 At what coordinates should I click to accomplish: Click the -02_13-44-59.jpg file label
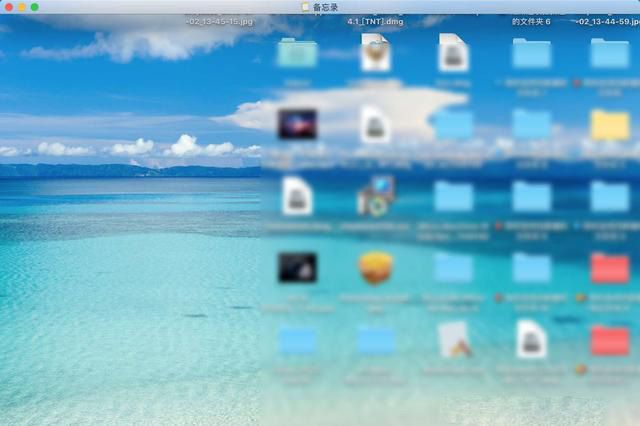tap(607, 22)
